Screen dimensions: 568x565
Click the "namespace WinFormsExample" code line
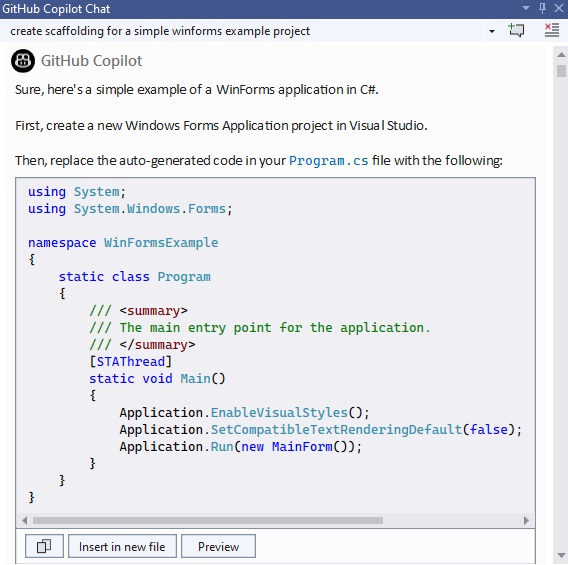pos(123,242)
